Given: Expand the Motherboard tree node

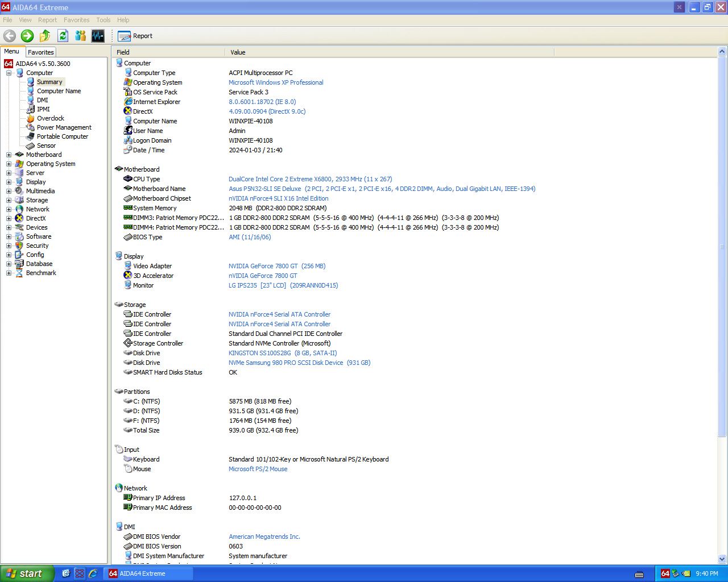Looking at the screenshot, I should 9,155.
